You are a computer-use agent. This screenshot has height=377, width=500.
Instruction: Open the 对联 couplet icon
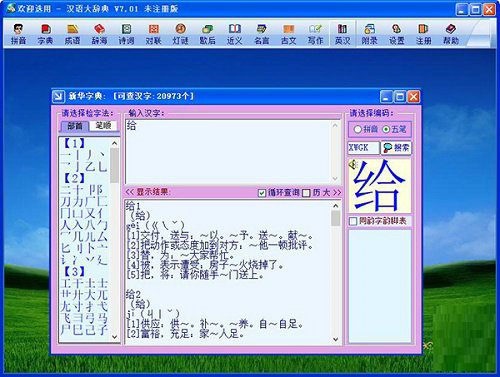tap(153, 34)
